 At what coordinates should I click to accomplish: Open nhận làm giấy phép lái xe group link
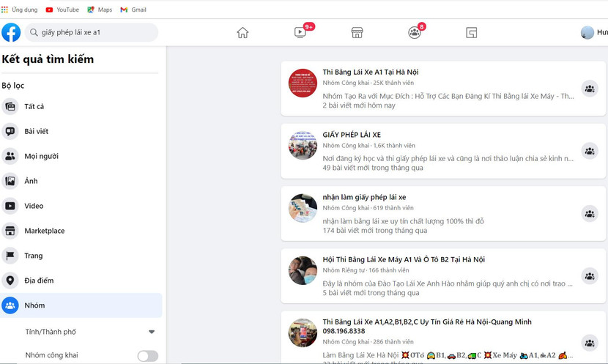pyautogui.click(x=364, y=197)
